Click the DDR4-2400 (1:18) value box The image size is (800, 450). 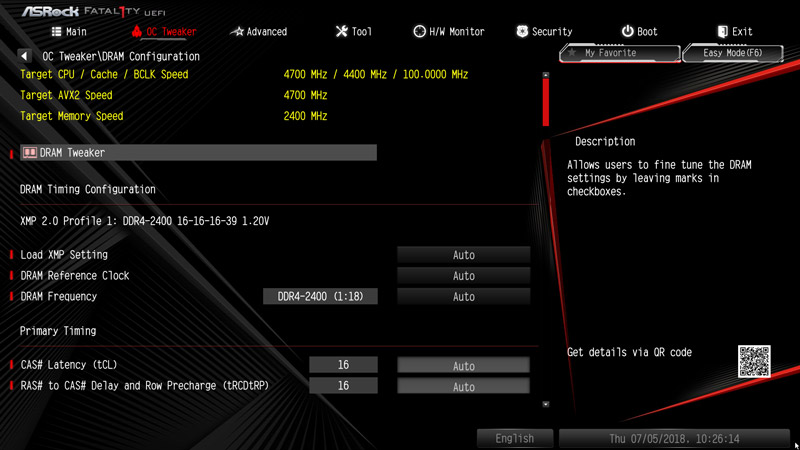pos(320,296)
